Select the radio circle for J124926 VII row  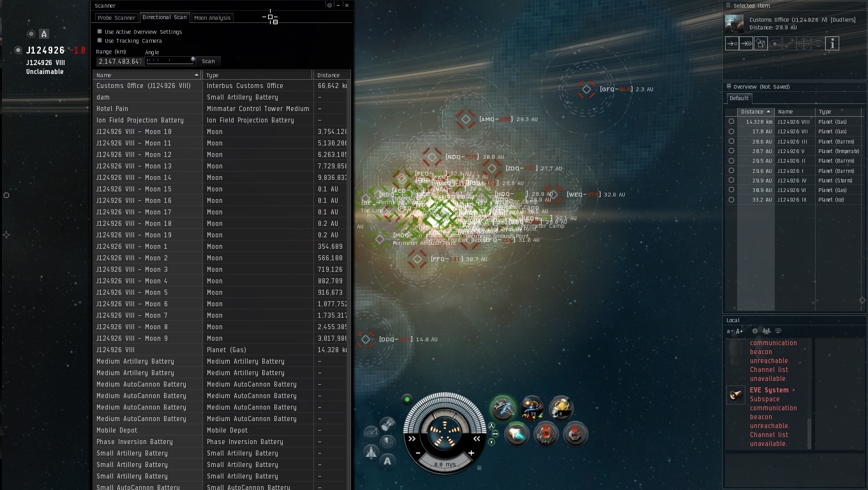click(x=731, y=131)
